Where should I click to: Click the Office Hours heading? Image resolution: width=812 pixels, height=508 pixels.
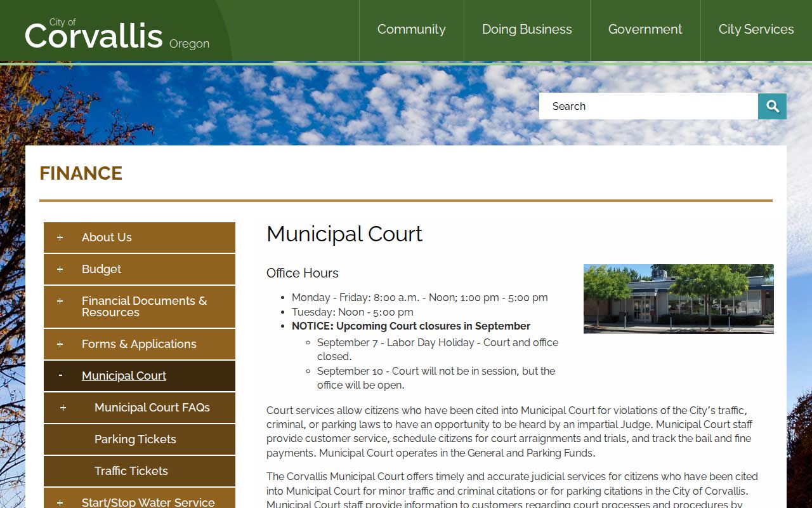pos(303,273)
